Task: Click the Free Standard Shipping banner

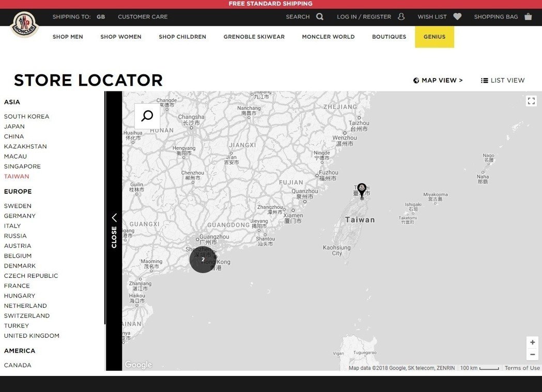Action: click(x=271, y=4)
